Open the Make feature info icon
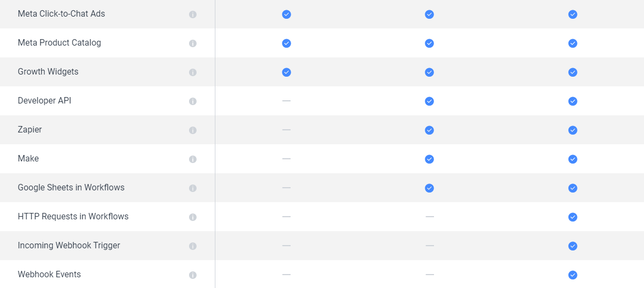The width and height of the screenshot is (644, 288). coord(193,159)
